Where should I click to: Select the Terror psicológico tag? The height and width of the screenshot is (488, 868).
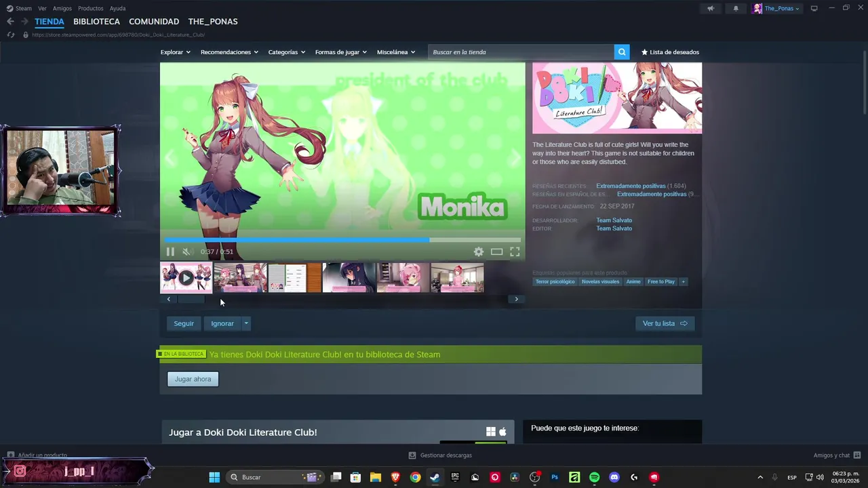point(555,281)
